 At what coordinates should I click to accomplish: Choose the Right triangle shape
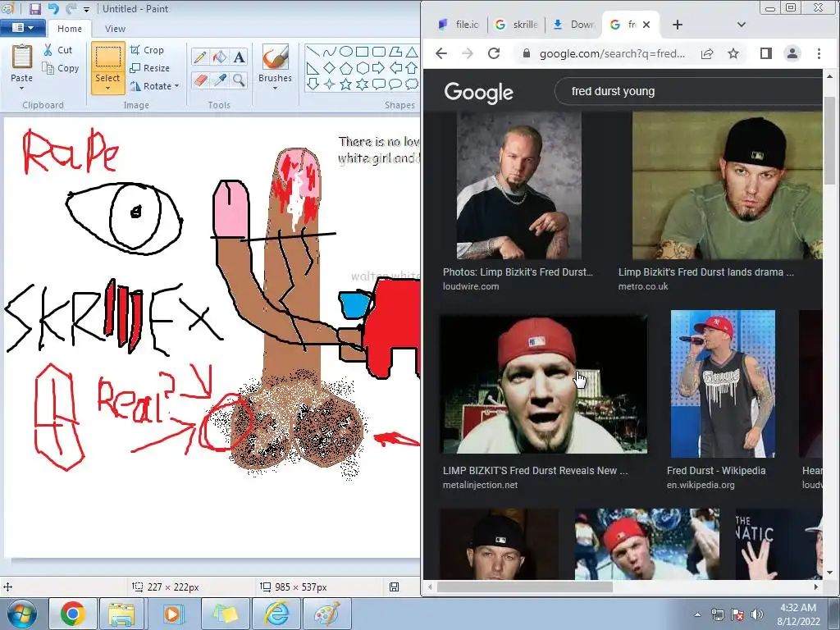point(313,68)
